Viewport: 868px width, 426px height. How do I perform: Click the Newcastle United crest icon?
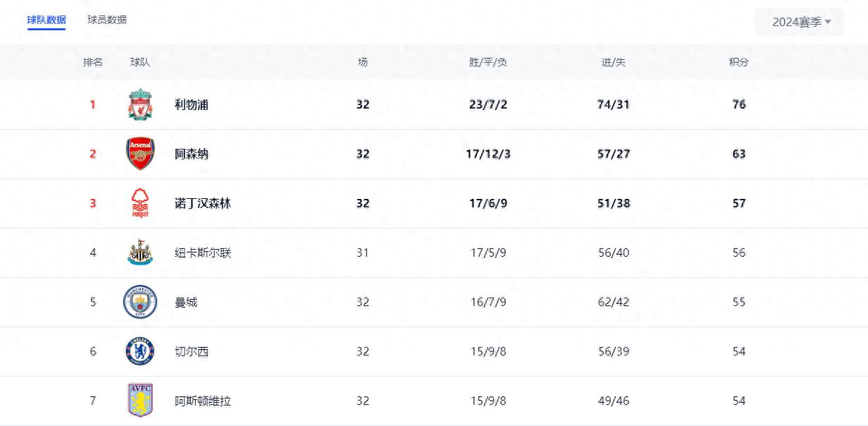tap(140, 252)
